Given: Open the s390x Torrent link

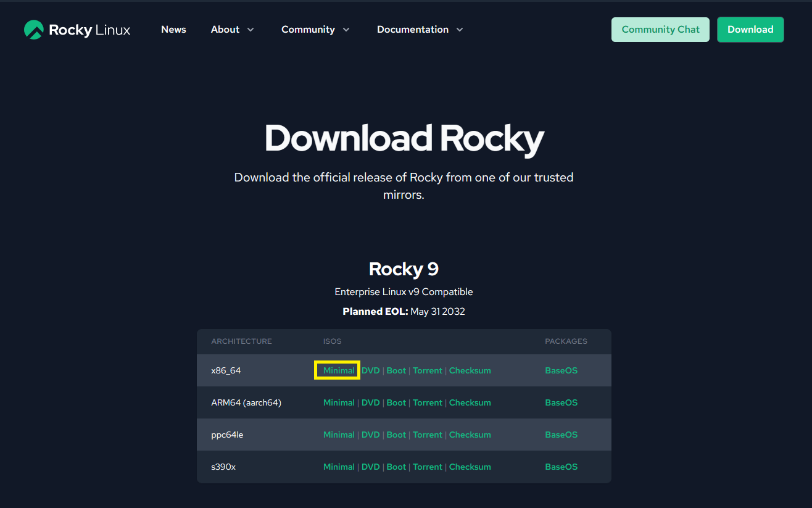Looking at the screenshot, I should click(x=428, y=467).
